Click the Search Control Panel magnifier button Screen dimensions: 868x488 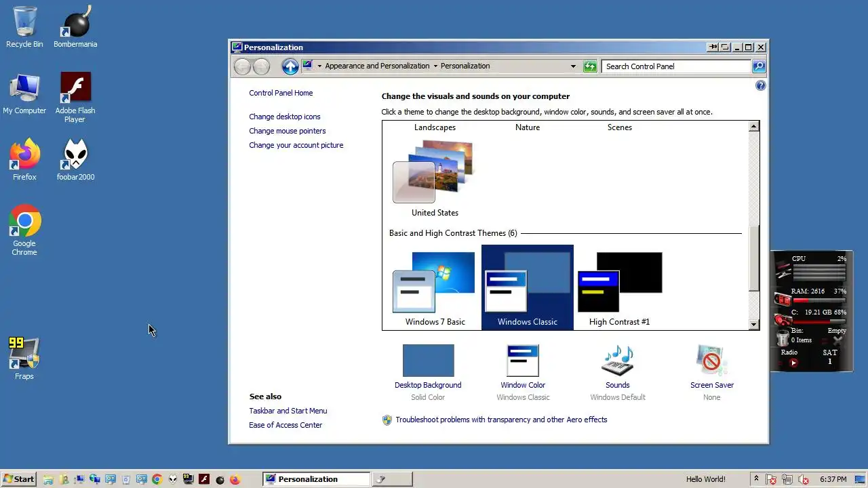[759, 66]
